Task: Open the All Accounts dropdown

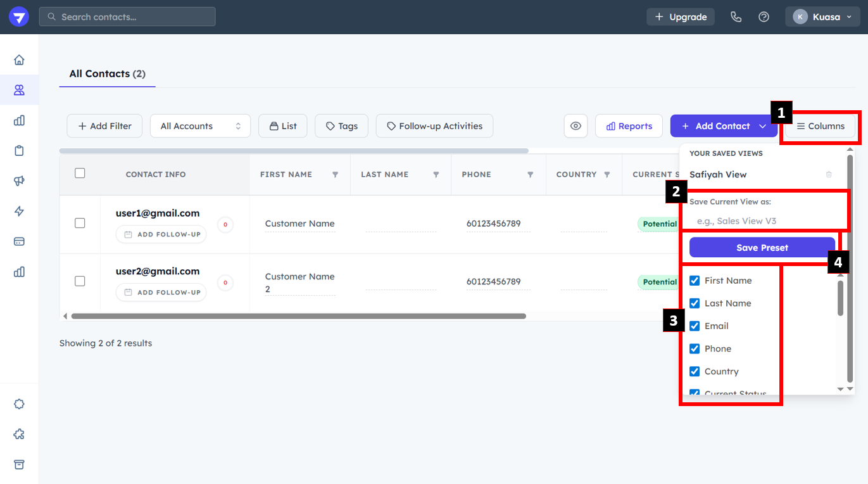Action: (x=200, y=126)
